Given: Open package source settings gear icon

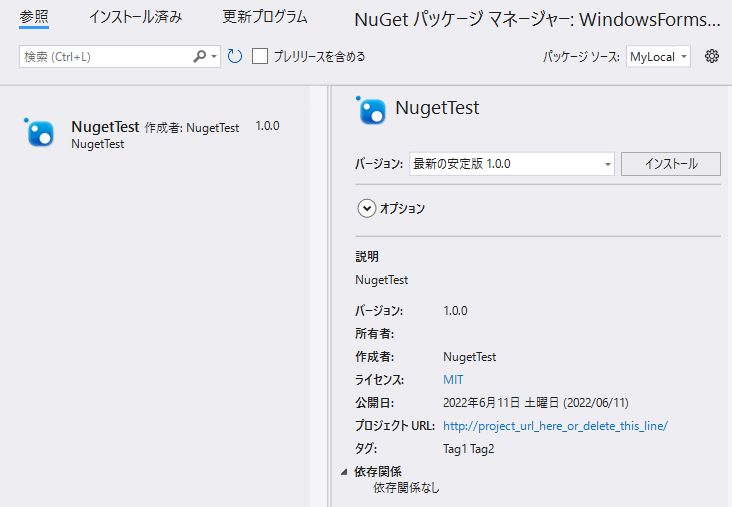Looking at the screenshot, I should (711, 56).
